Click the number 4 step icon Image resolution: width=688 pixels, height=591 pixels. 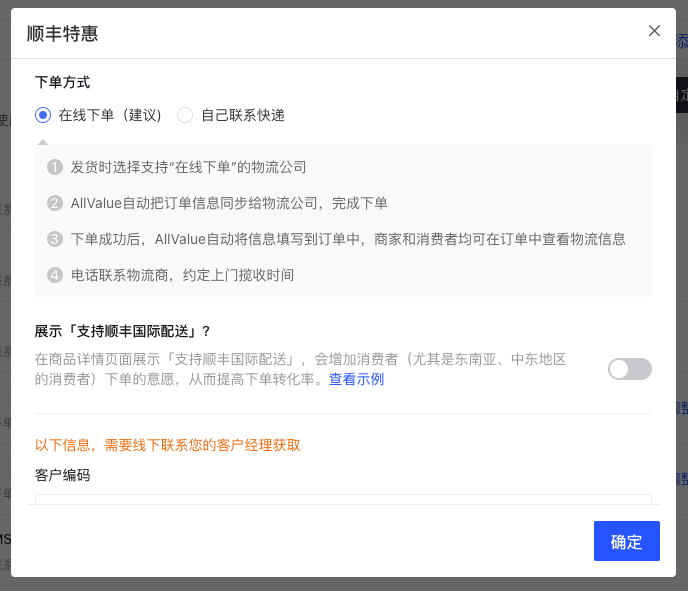(55, 275)
